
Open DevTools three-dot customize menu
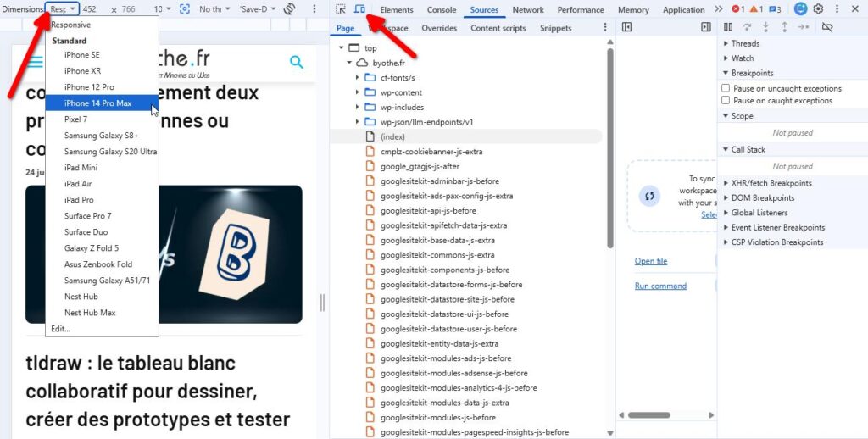click(x=837, y=8)
